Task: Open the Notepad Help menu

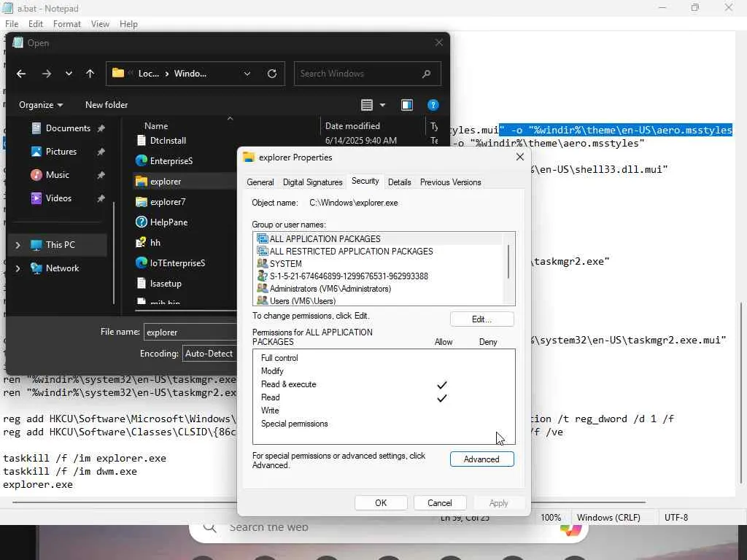Action: [128, 24]
